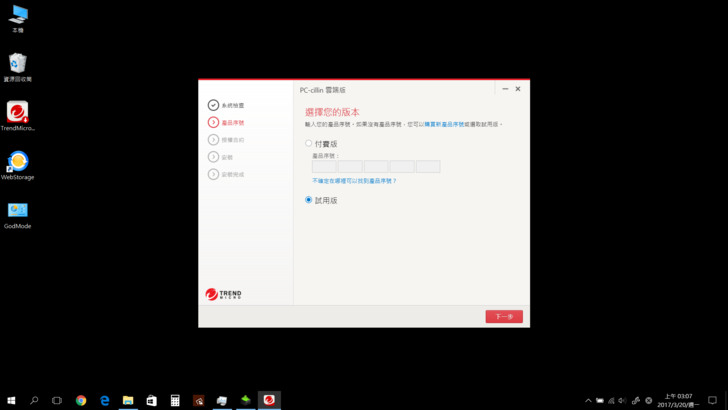Expand hidden system tray icons
Screen dimensions: 728x410
tap(588, 400)
